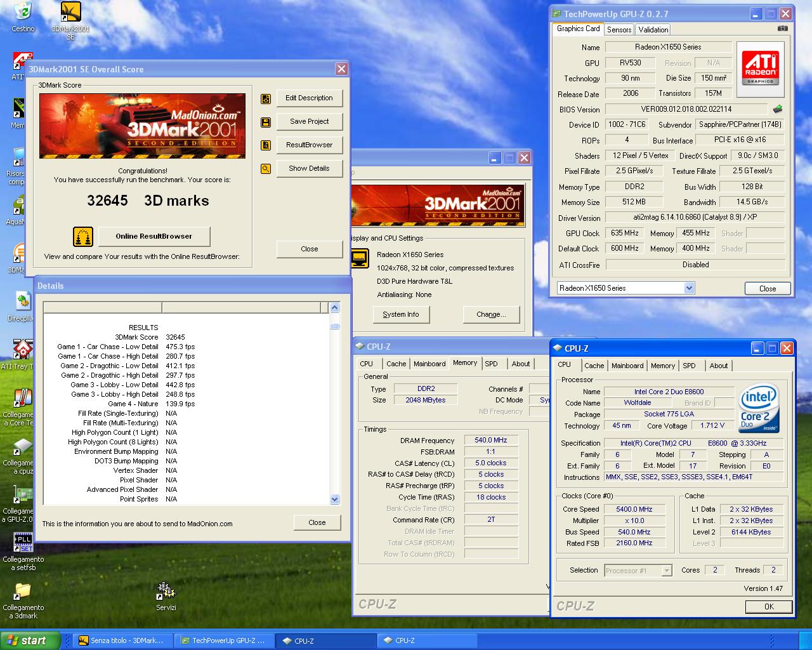Click the System Info button in 3DMark
The image size is (812, 650).
[x=401, y=314]
